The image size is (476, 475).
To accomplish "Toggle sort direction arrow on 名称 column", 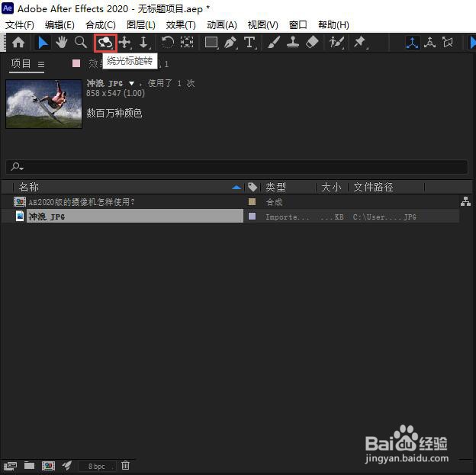I will click(236, 188).
